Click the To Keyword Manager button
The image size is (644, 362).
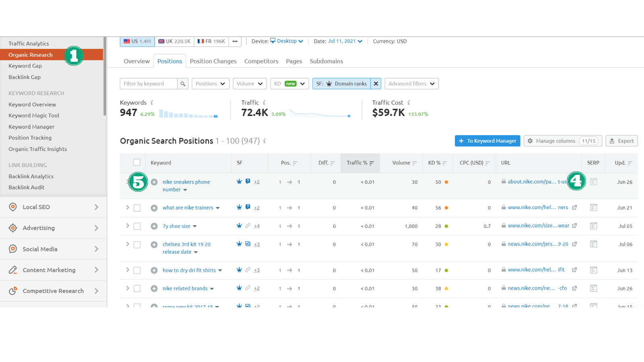(x=487, y=141)
